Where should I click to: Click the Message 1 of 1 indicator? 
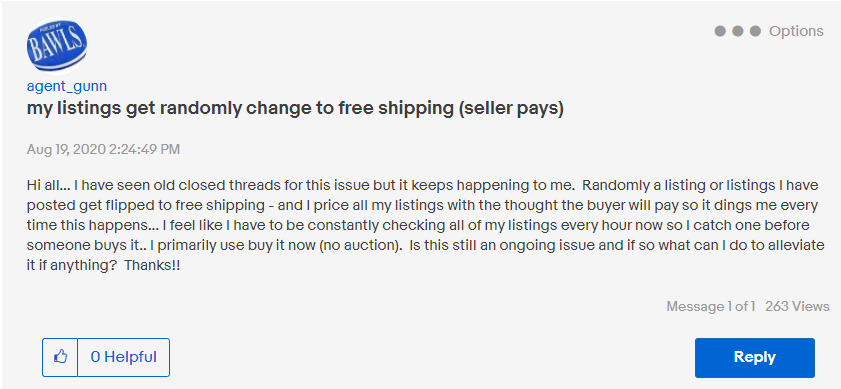pyautogui.click(x=711, y=306)
